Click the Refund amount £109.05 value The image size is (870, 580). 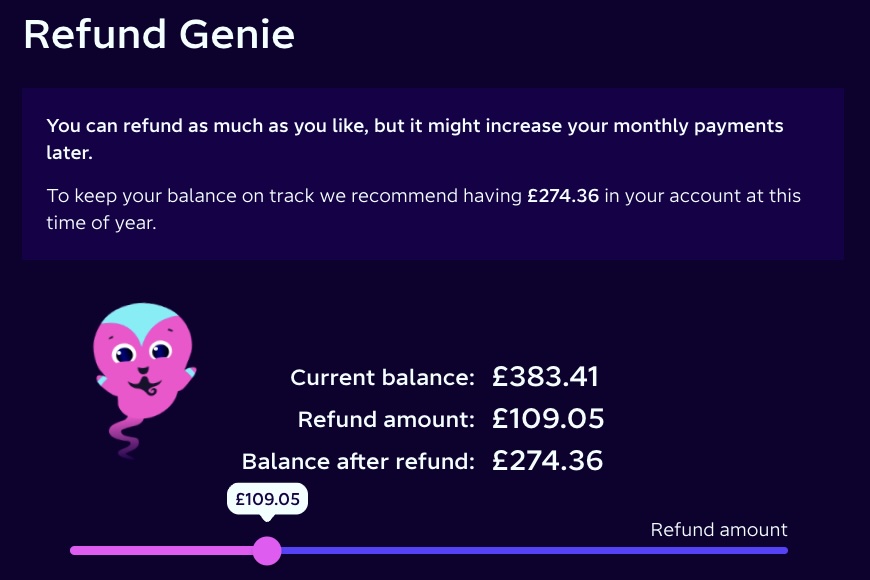548,419
